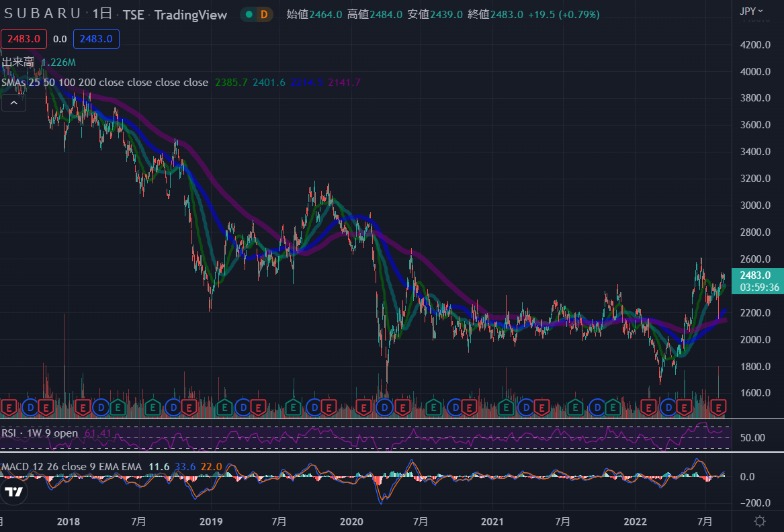
Task: Select the dividend marker in spring 2018
Action: point(101,408)
